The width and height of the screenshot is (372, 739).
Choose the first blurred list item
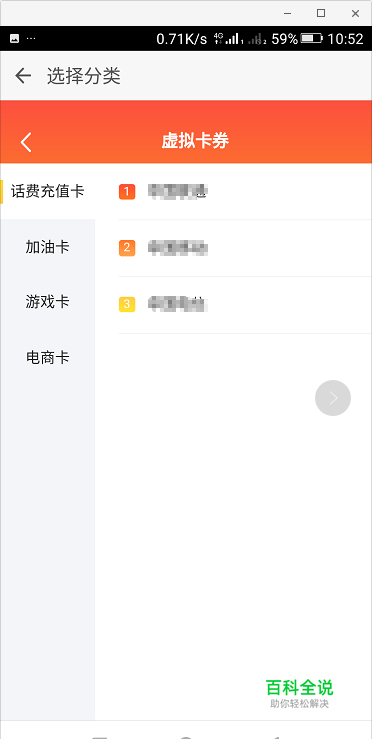coord(245,192)
